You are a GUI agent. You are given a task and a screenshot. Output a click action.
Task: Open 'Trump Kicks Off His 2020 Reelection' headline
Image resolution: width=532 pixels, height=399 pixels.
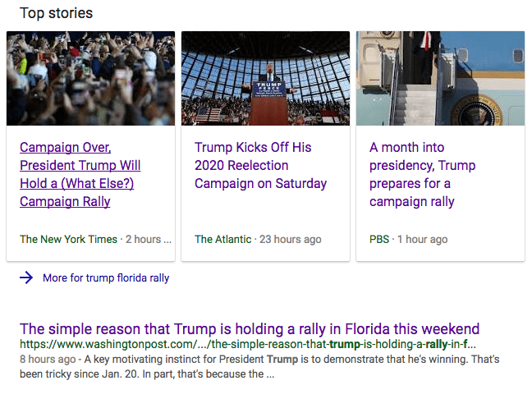tap(260, 166)
